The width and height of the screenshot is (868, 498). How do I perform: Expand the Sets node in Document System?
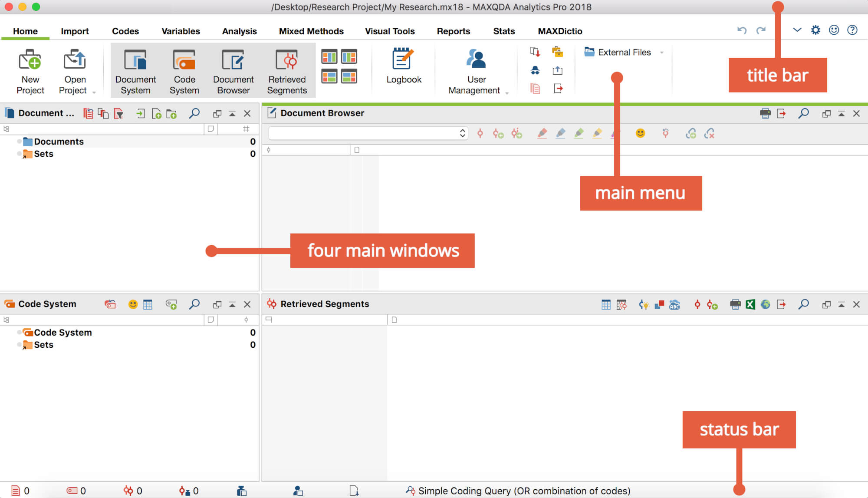(19, 154)
